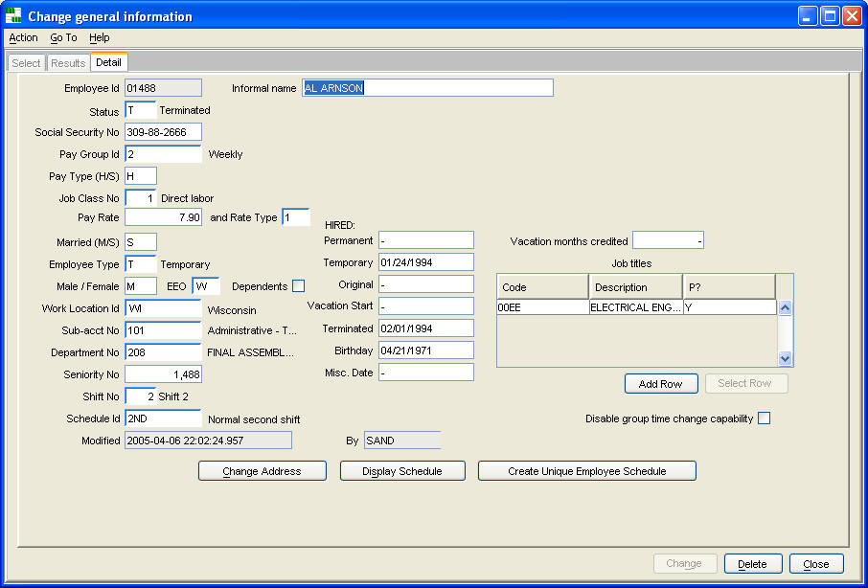Click the application icon in the title bar
Image resolution: width=868 pixels, height=588 pixels.
point(12,16)
